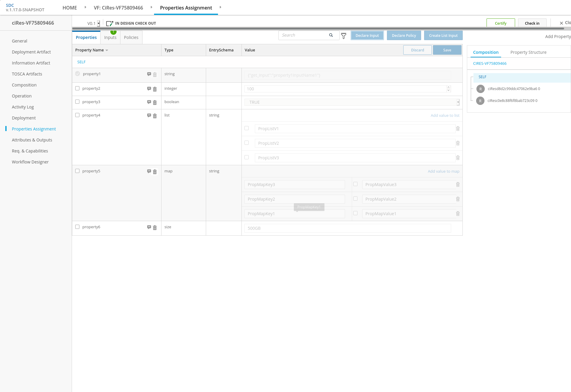Remove PropListV3 list entry via trash
This screenshot has width=571, height=392.
point(458,158)
